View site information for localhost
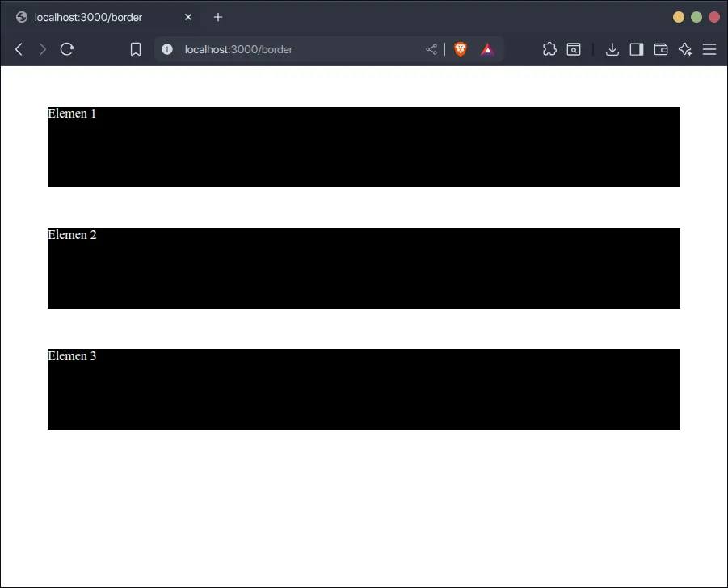This screenshot has height=588, width=728. (x=167, y=49)
